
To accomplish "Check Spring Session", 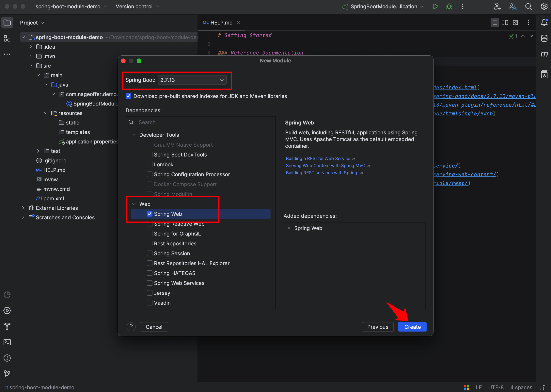I will coord(150,253).
